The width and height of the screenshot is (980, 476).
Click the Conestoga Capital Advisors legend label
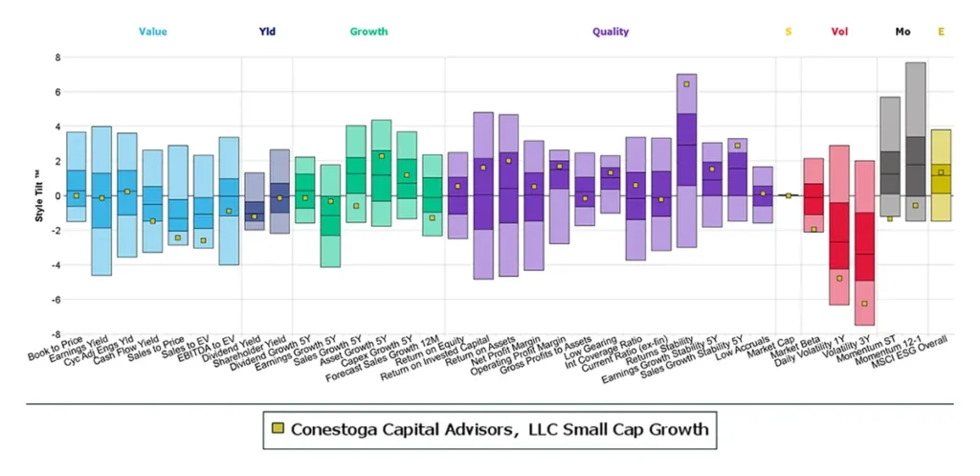[x=500, y=429]
